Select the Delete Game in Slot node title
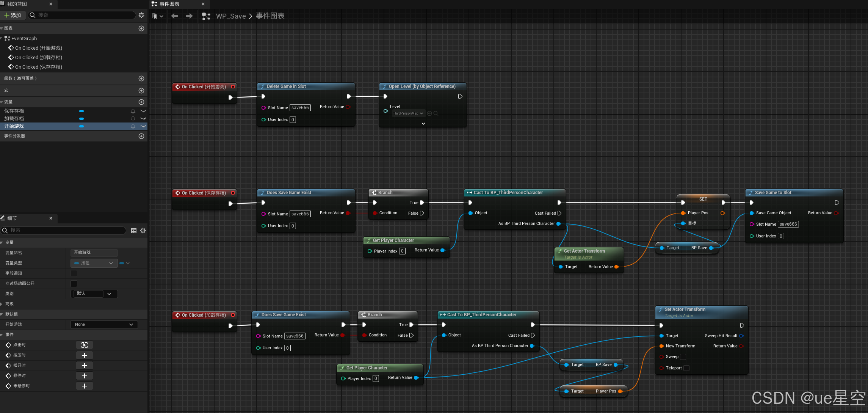This screenshot has height=413, width=868. pyautogui.click(x=286, y=86)
